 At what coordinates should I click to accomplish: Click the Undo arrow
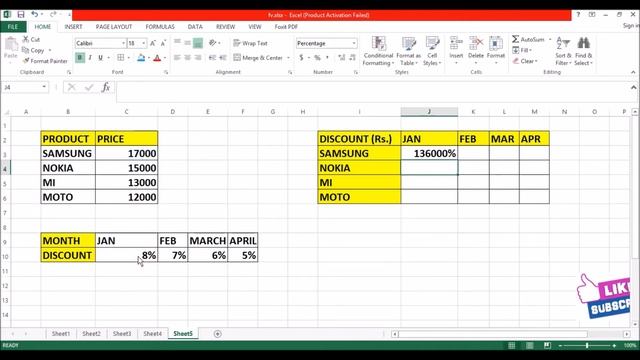(x=35, y=15)
